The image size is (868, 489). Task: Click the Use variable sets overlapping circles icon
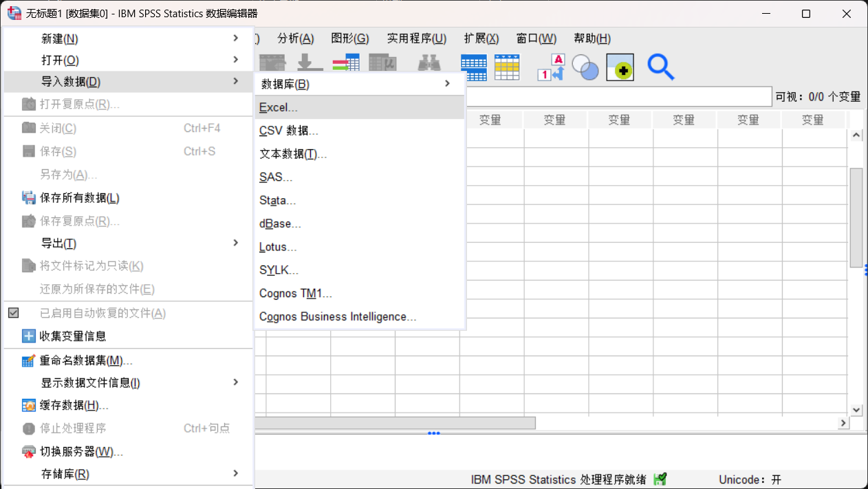pos(585,67)
